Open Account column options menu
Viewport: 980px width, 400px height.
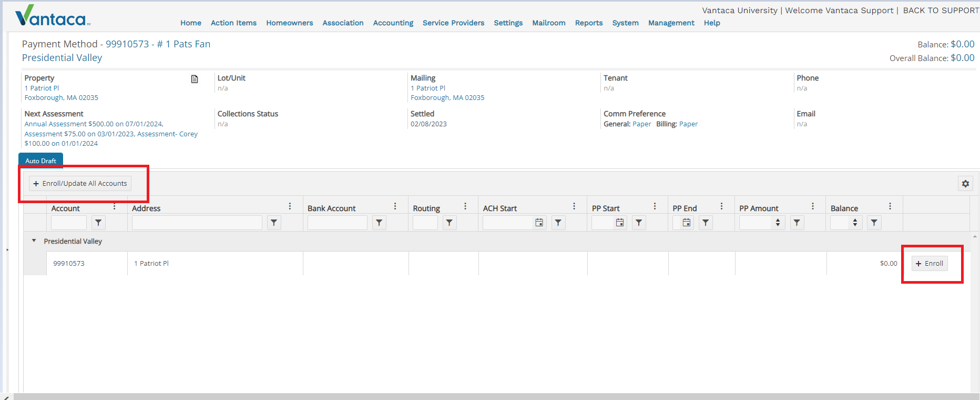114,206
